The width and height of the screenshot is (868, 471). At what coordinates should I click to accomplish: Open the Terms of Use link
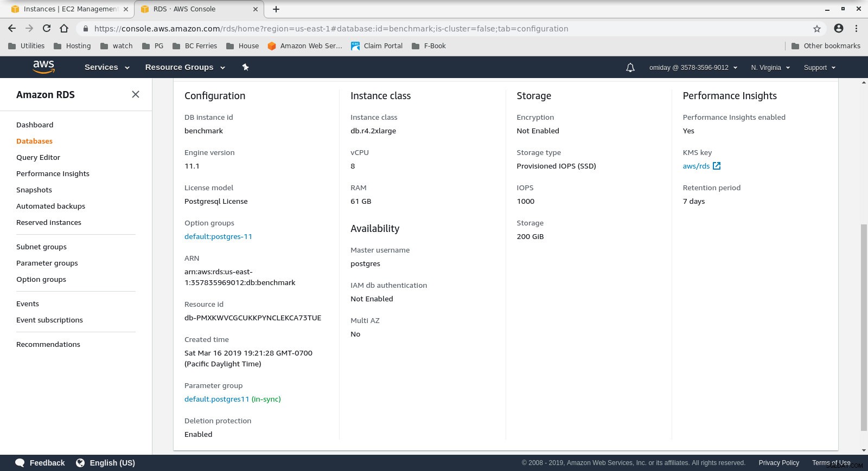coord(831,463)
